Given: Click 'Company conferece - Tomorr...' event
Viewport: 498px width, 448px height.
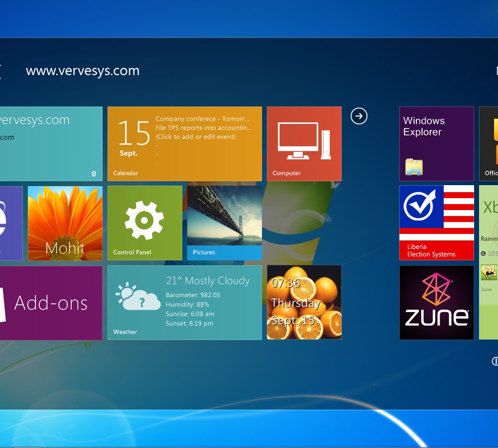Looking at the screenshot, I should tap(202, 119).
